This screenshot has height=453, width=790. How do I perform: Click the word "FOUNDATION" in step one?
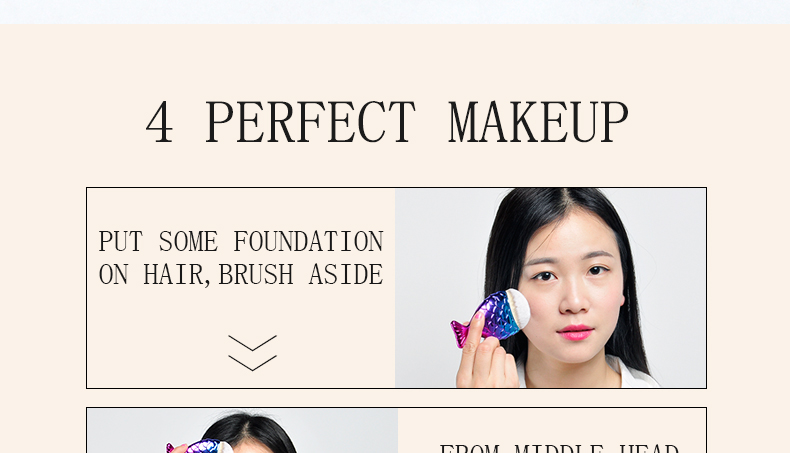click(x=308, y=241)
